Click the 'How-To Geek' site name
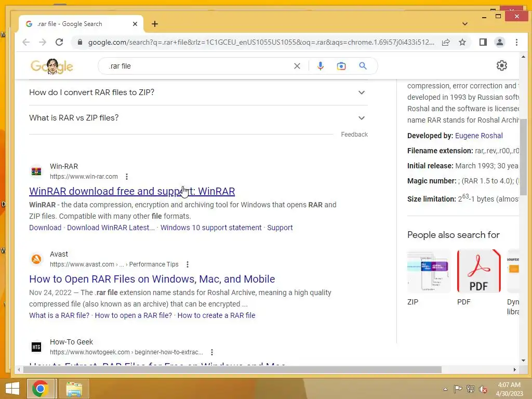532x399 pixels. (x=71, y=342)
